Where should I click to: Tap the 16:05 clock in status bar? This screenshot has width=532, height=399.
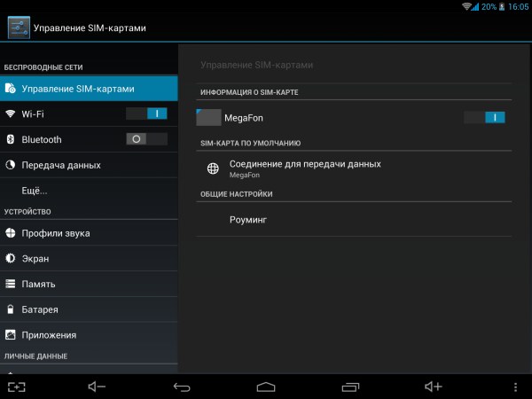point(518,7)
